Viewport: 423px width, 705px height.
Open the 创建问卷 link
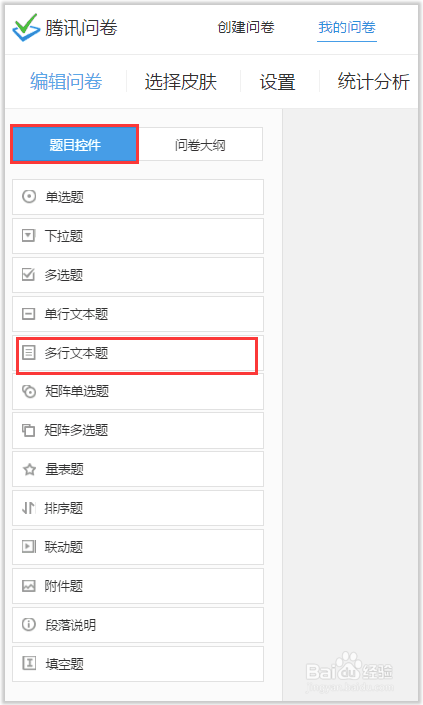click(246, 27)
